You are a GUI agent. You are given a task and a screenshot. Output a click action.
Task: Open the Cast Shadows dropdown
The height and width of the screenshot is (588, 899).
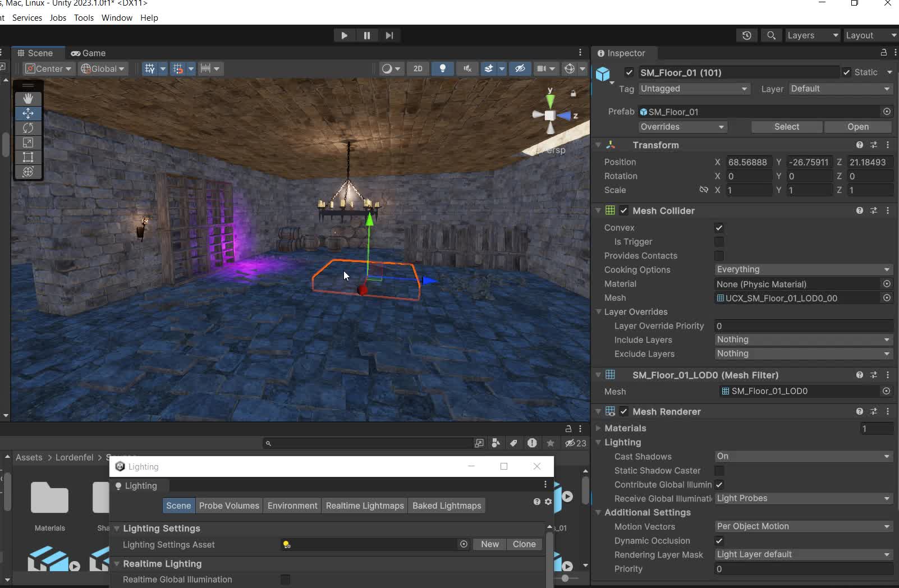click(x=802, y=456)
